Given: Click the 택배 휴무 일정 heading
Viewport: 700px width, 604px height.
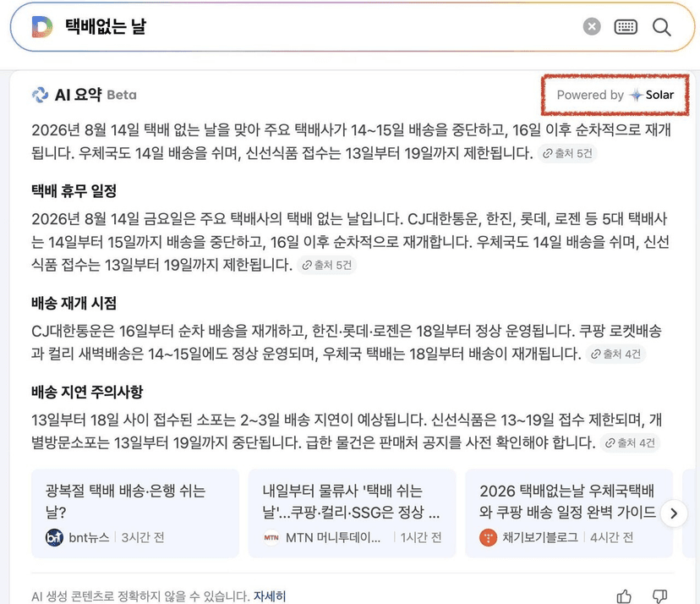Looking at the screenshot, I should click(x=74, y=191).
